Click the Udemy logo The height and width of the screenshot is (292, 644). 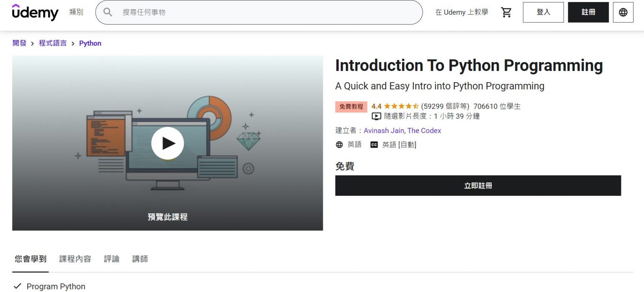click(35, 13)
